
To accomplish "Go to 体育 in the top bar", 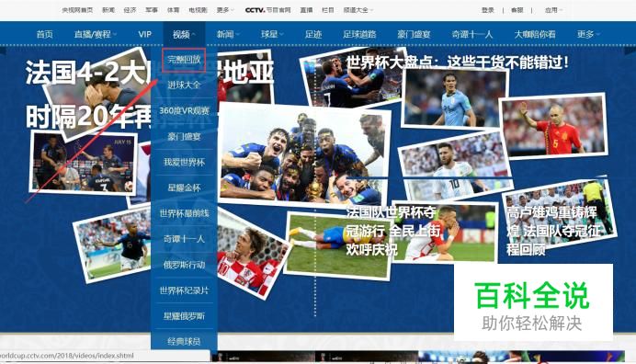I will pyautogui.click(x=173, y=10).
